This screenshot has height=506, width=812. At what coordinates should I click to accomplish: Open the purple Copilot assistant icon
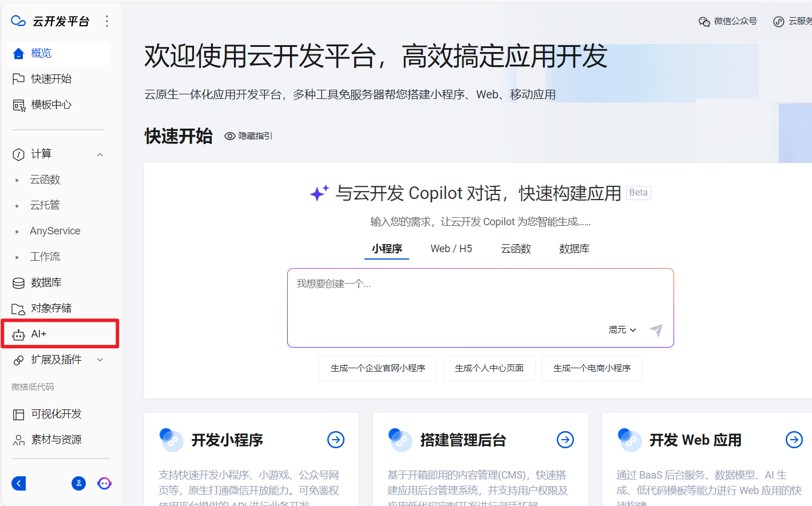pyautogui.click(x=104, y=484)
